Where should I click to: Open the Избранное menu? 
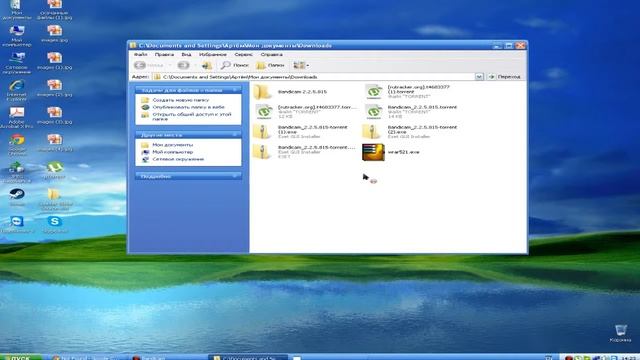(213, 54)
